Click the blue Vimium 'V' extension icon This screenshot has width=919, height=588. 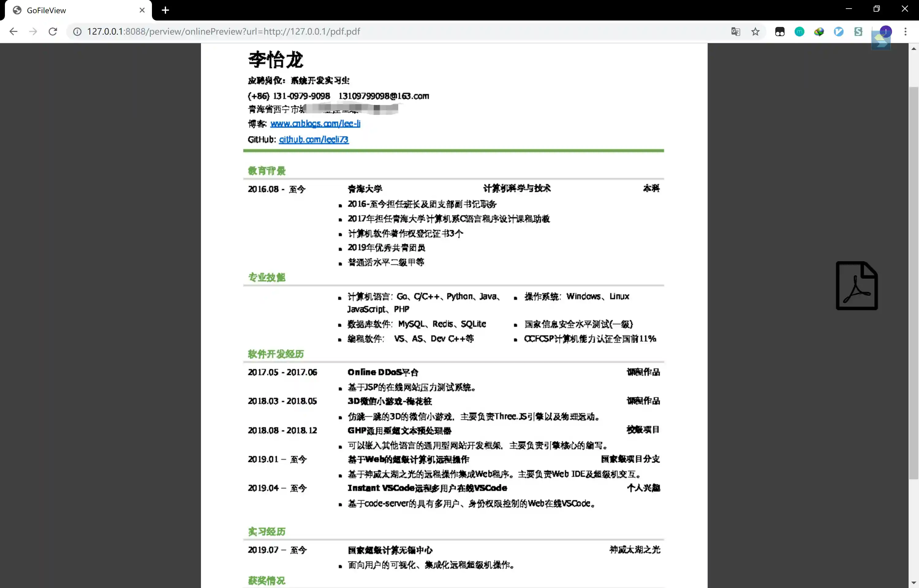coord(838,32)
